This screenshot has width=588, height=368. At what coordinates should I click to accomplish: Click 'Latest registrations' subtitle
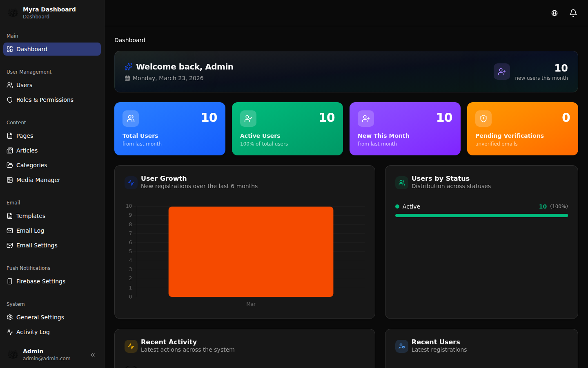[439, 350]
